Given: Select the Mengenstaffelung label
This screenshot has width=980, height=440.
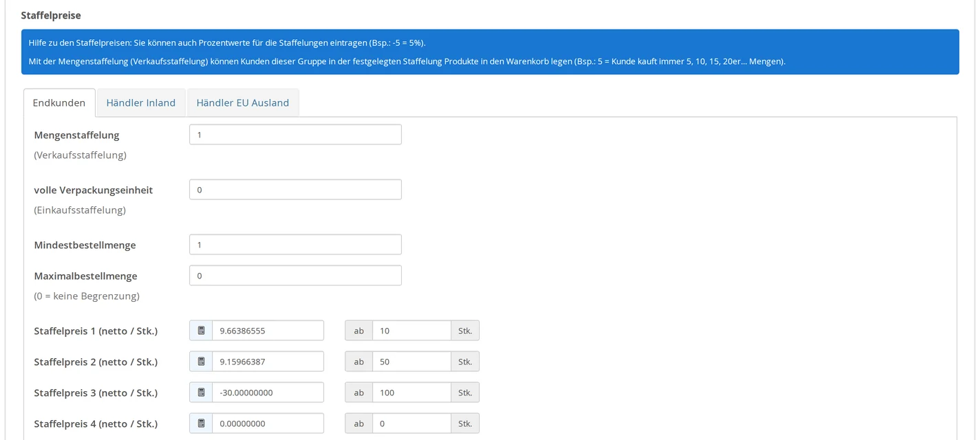Looking at the screenshot, I should pyautogui.click(x=76, y=135).
